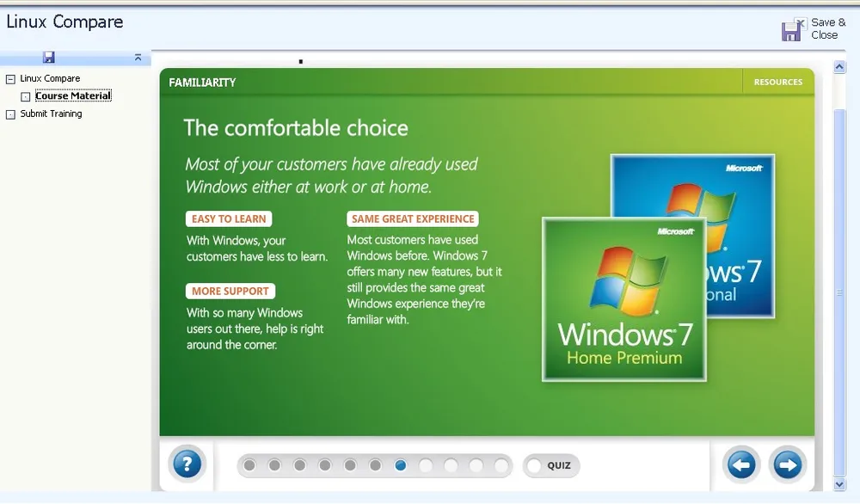
Task: Click the Windows 7 Home Premium box image
Action: coord(624,299)
